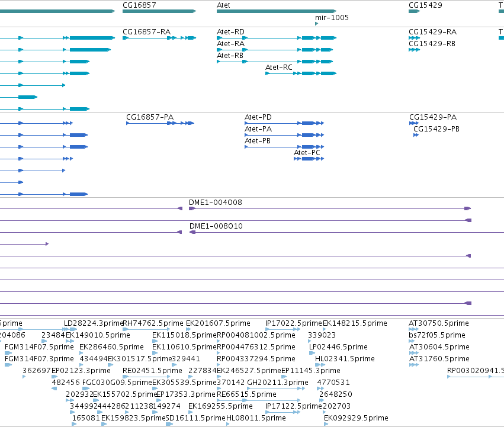Click EST EK169255.5prime
This screenshot has width=504, height=427.
pos(220,406)
